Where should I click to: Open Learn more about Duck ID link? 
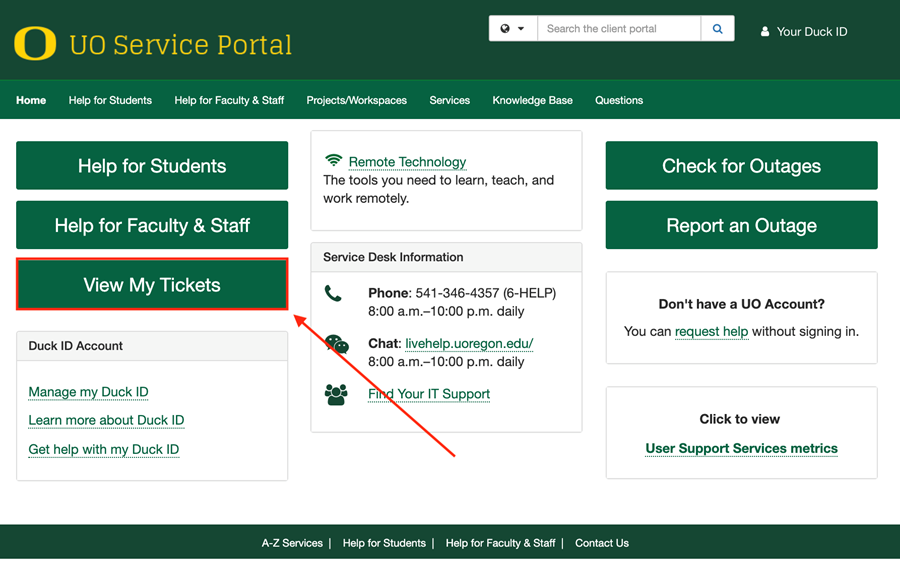[106, 420]
